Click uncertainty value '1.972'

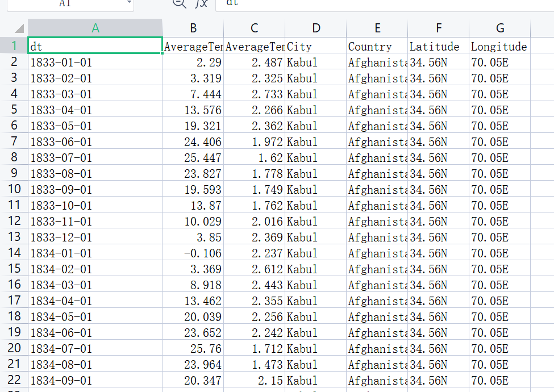pos(255,141)
